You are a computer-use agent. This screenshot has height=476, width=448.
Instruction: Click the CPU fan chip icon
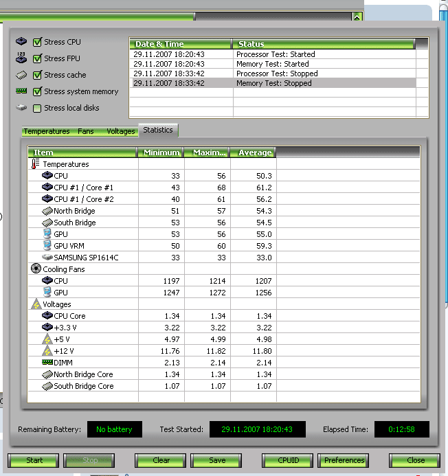[x=47, y=280]
